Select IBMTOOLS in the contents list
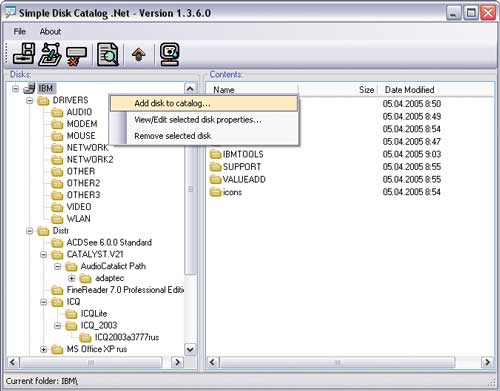500x391 pixels. tap(243, 154)
